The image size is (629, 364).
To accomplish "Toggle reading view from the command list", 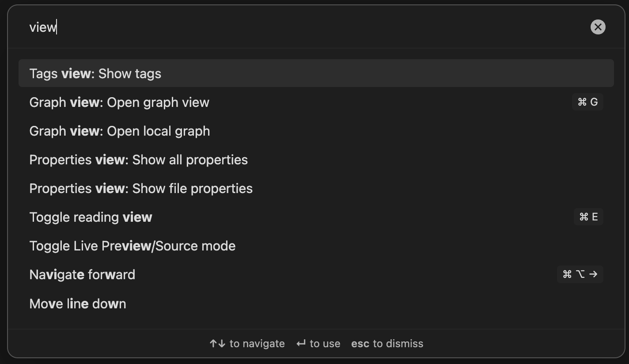I will (x=91, y=217).
